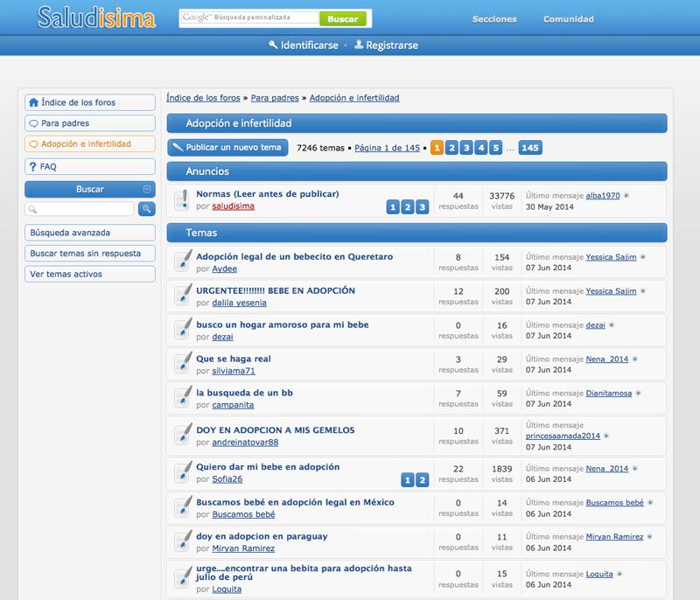Screen dimensions: 700x600
Task: Collapse the Buscar panel with minus icon
Action: coord(147,189)
